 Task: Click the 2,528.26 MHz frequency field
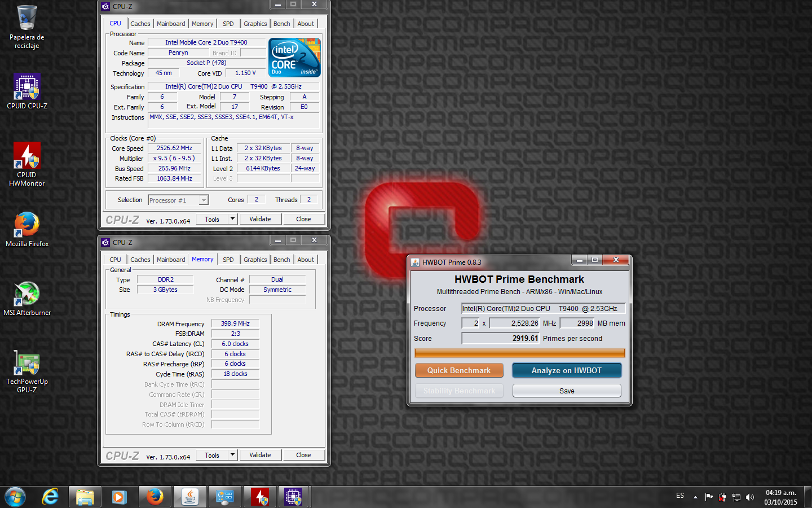pyautogui.click(x=514, y=323)
